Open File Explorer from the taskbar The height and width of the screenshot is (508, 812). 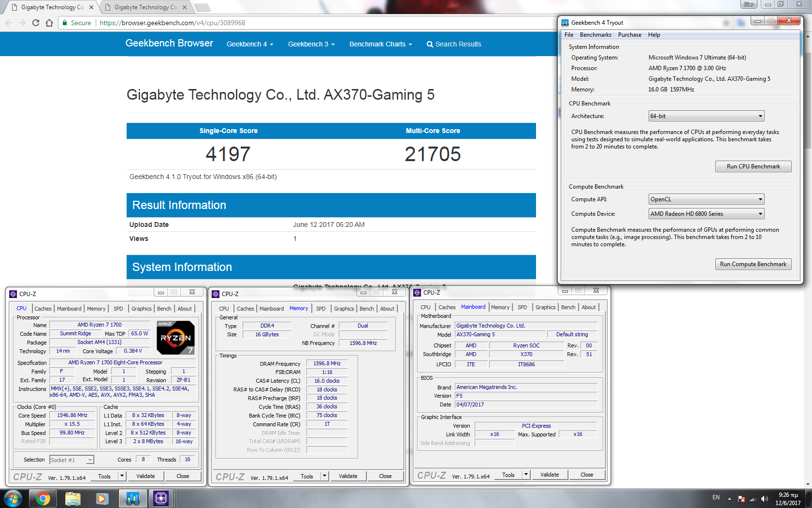(72, 498)
